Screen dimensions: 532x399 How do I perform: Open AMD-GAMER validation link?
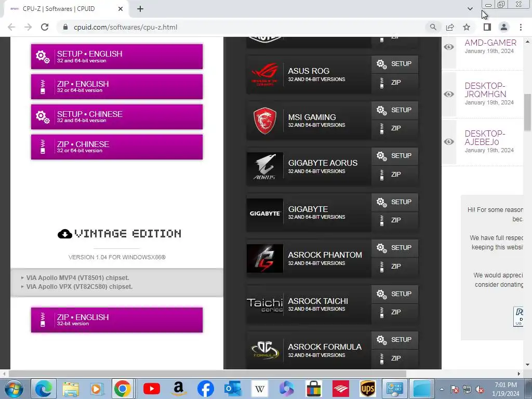(490, 43)
